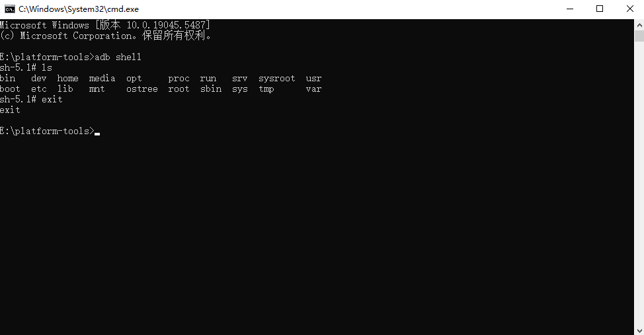Click the 'proc' directory entry
Screen dimensions: 644x335
click(x=179, y=79)
